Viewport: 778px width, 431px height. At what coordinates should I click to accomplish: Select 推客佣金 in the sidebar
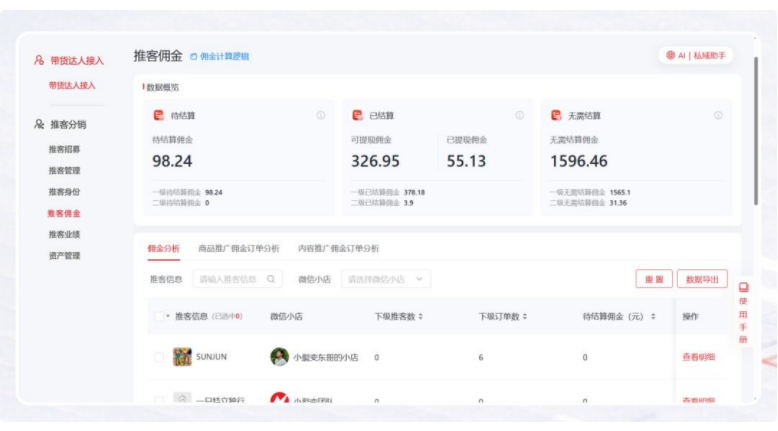point(64,213)
